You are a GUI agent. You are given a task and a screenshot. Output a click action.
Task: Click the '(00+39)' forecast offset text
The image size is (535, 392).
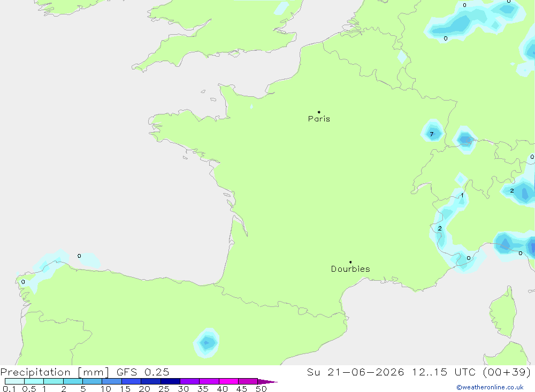tap(507, 372)
